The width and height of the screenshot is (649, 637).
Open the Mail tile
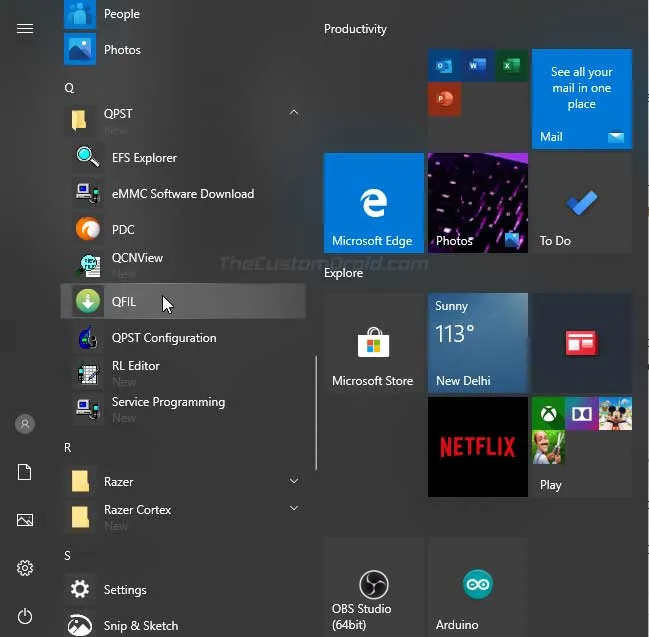coord(582,99)
